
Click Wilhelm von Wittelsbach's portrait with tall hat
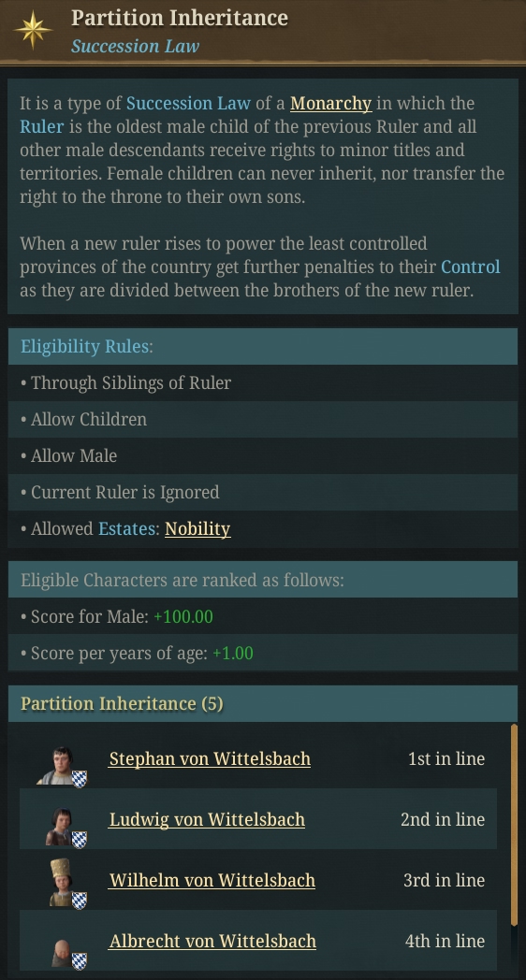click(61, 883)
